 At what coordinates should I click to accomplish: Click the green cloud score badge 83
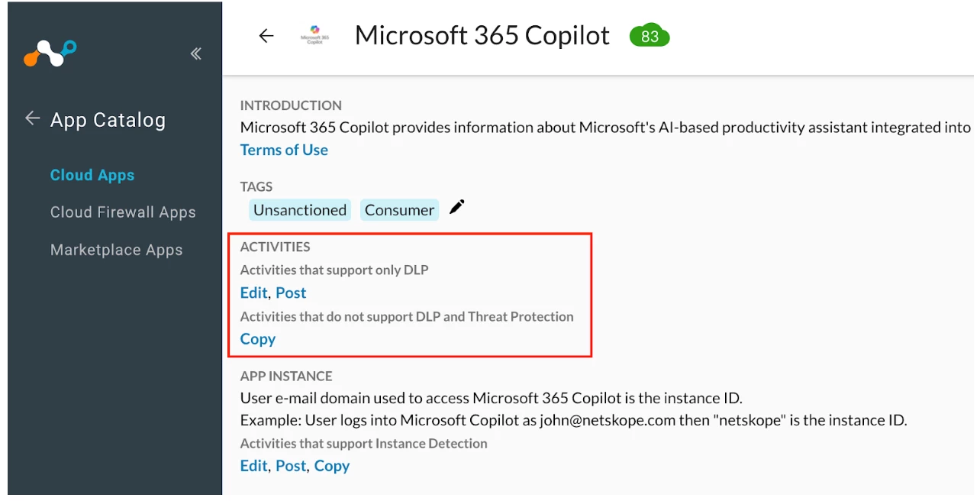[650, 36]
